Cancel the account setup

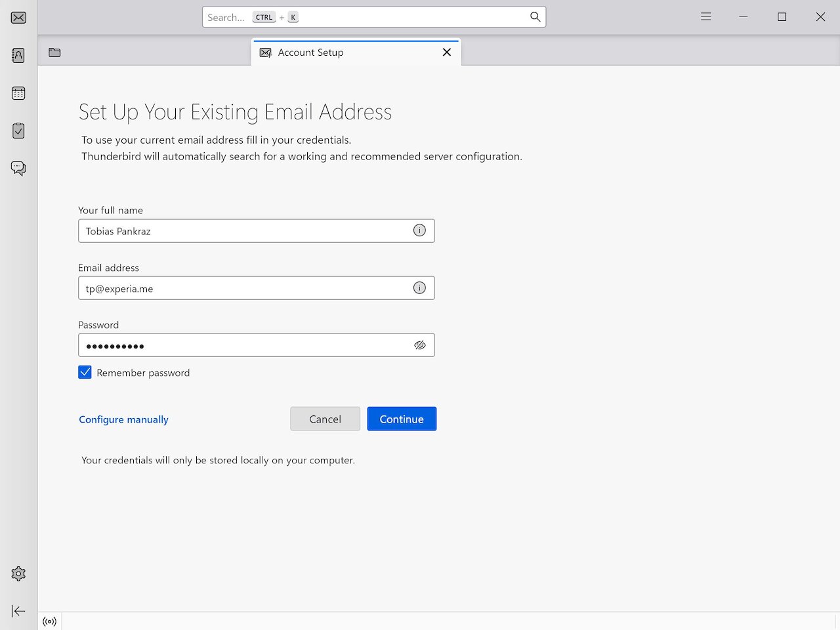325,419
